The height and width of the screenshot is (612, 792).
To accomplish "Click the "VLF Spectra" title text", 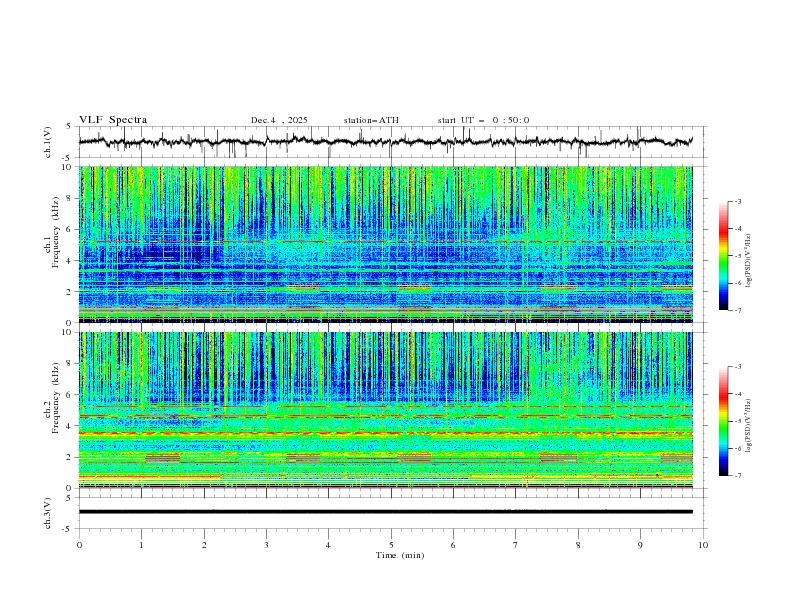I will coord(113,120).
